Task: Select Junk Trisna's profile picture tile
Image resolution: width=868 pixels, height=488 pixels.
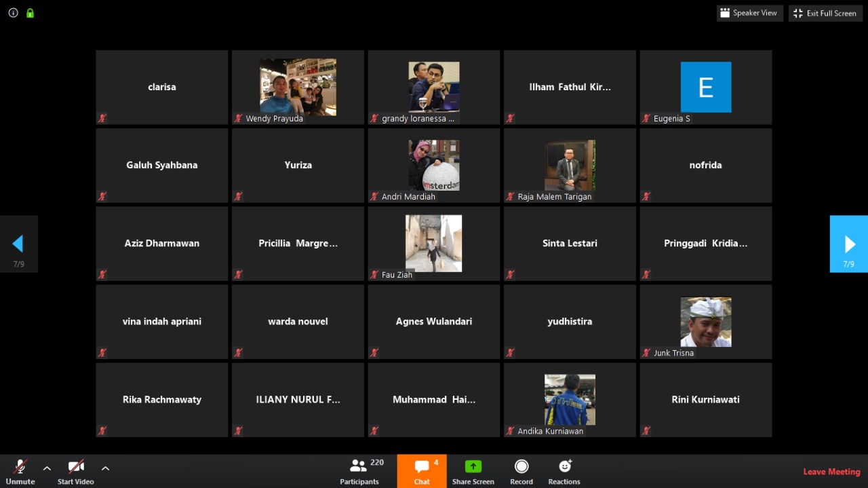Action: 705,322
